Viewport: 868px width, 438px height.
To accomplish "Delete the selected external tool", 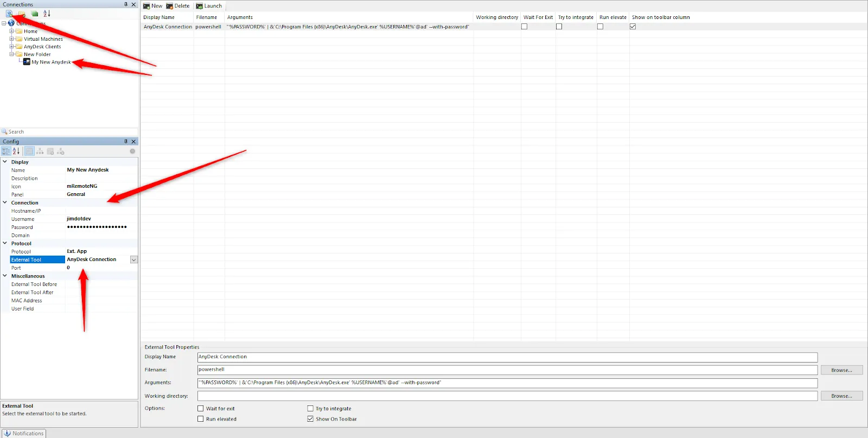I will tap(178, 6).
